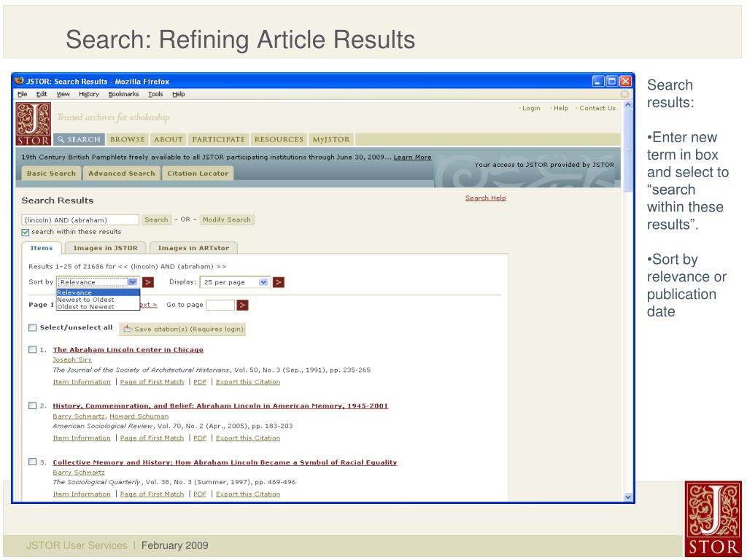Switch to the SEARCH navigation tab
Image resolution: width=747 pixels, height=560 pixels.
[79, 139]
